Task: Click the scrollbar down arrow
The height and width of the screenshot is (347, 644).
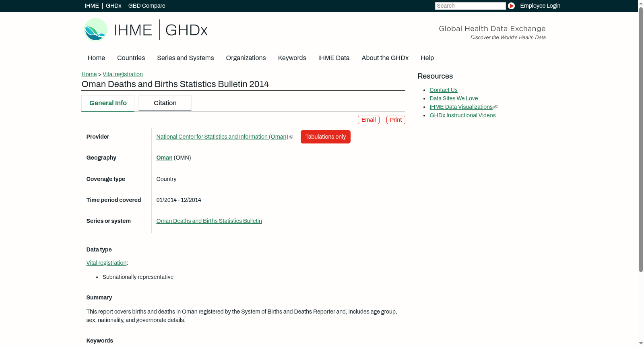Action: [x=641, y=343]
